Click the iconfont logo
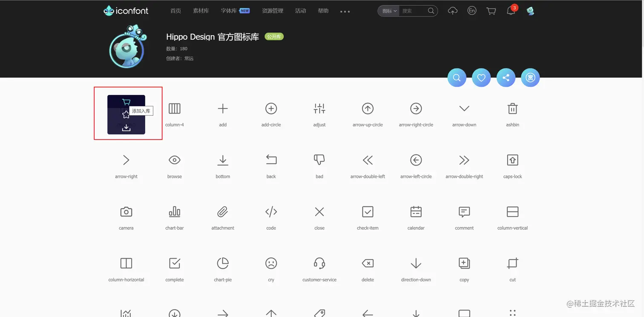644x317 pixels. (x=126, y=11)
